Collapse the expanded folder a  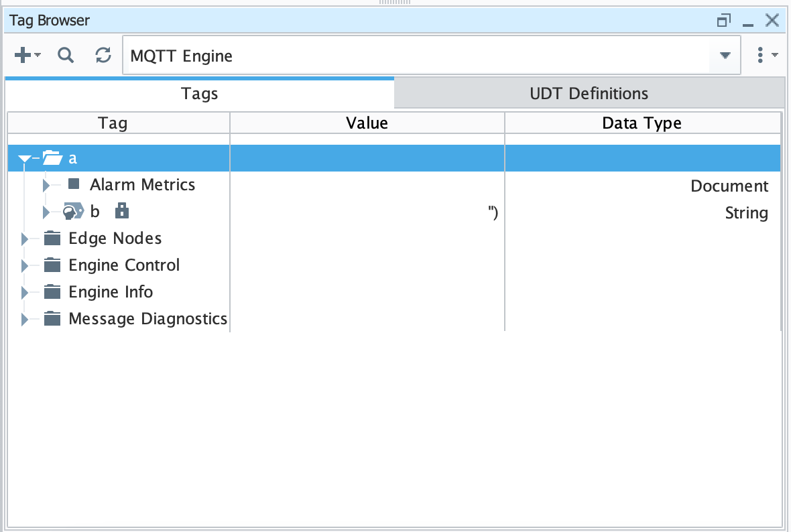point(25,159)
